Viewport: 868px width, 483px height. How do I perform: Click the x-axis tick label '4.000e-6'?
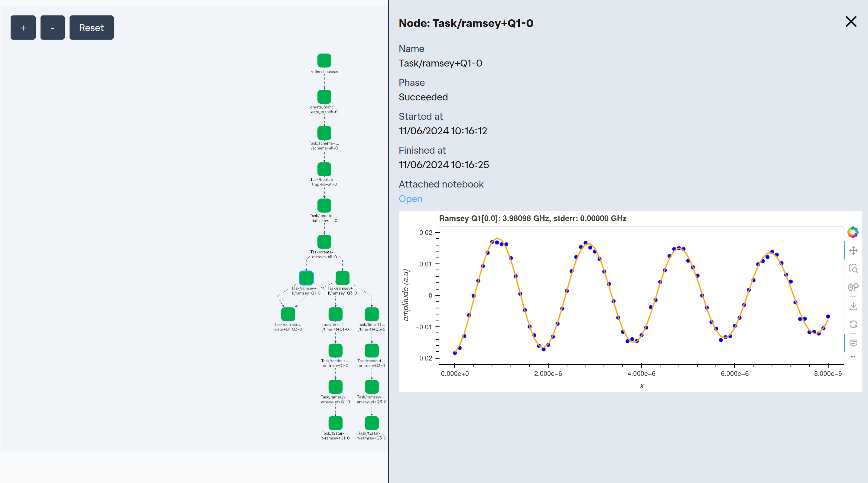click(641, 374)
